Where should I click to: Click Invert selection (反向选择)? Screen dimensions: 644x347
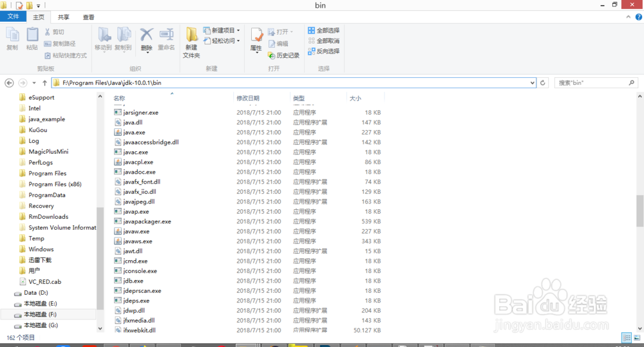tap(324, 51)
